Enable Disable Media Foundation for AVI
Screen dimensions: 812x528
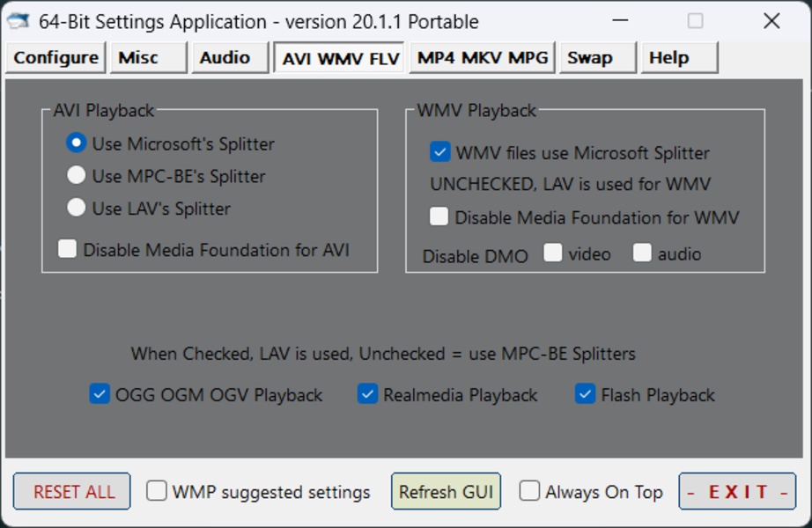coord(68,250)
